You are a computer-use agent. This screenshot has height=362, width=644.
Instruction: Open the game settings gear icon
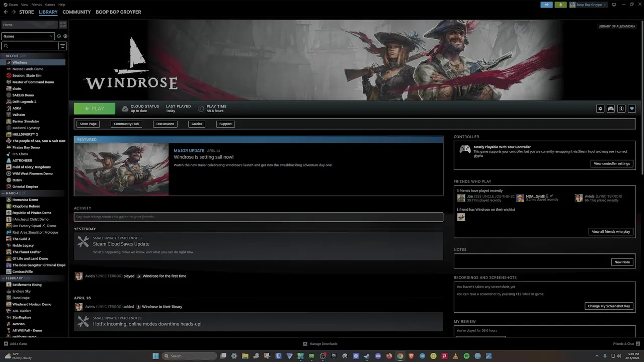click(600, 109)
